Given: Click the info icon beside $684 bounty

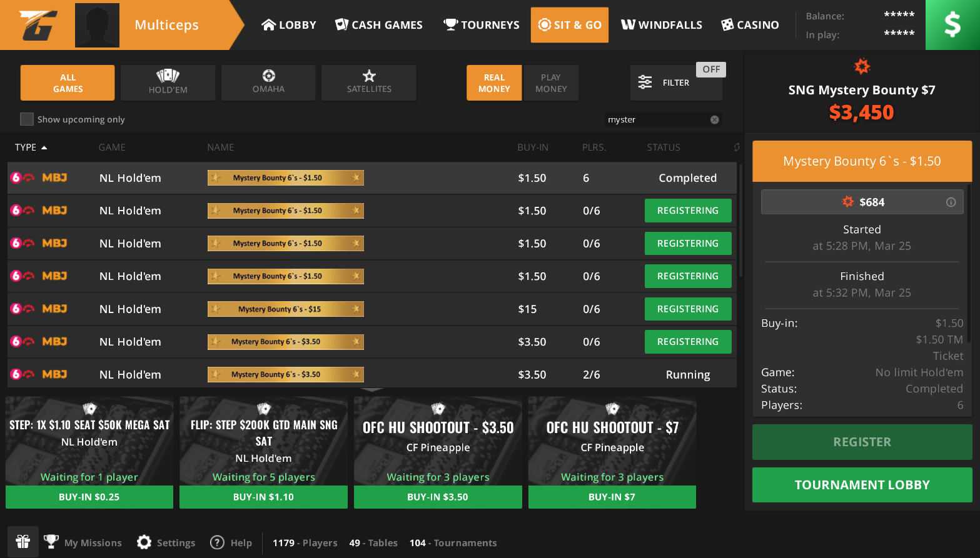Looking at the screenshot, I should (x=951, y=202).
